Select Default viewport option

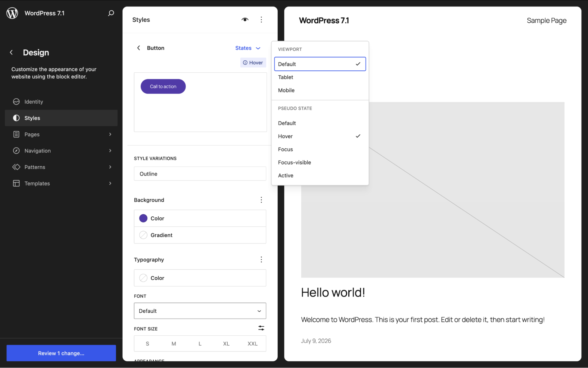tap(320, 64)
